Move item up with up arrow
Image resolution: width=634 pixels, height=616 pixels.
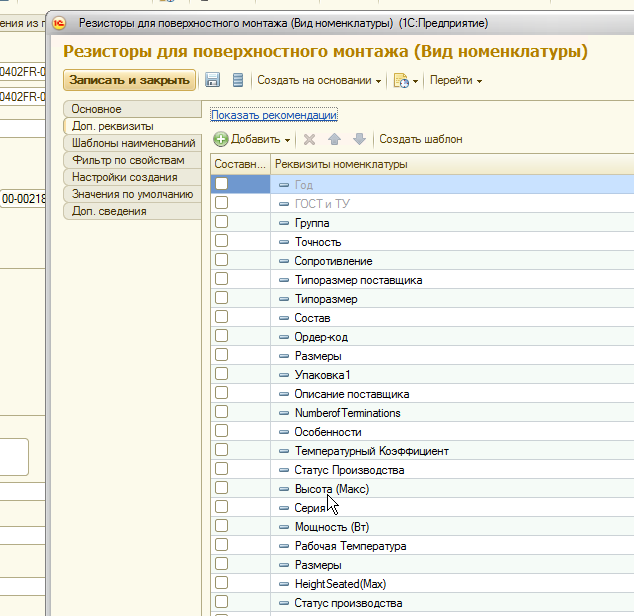coord(335,140)
